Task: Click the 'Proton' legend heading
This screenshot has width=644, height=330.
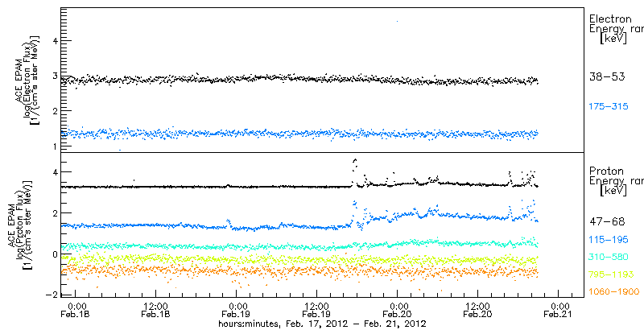Action: click(606, 171)
